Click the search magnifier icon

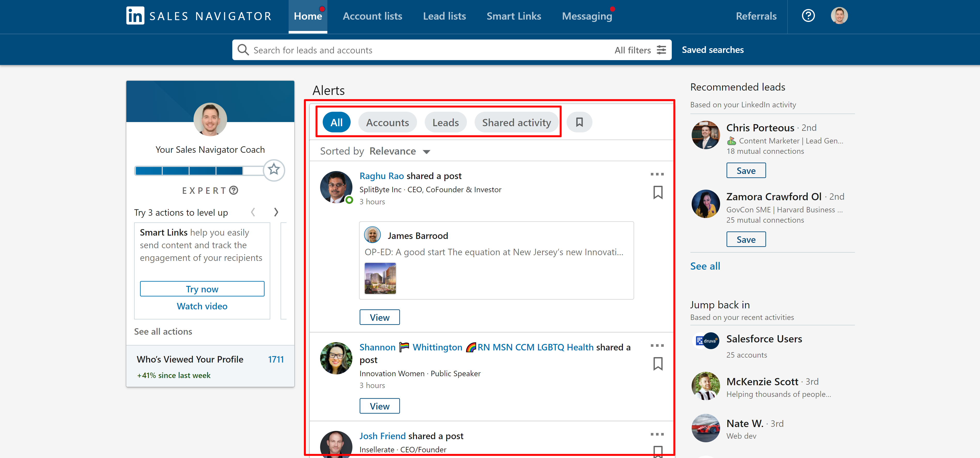tap(243, 50)
